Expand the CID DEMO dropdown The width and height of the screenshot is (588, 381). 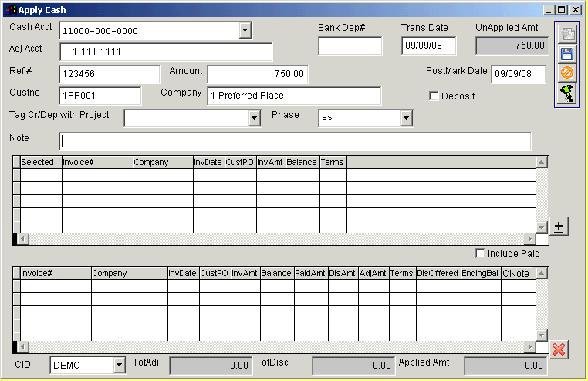coord(118,365)
